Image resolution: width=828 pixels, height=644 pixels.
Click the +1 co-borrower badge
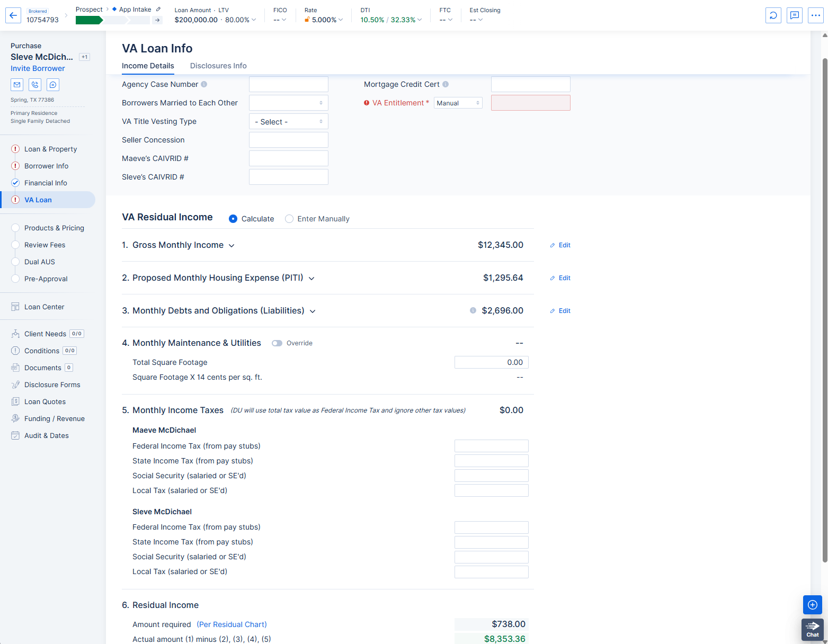coord(85,57)
